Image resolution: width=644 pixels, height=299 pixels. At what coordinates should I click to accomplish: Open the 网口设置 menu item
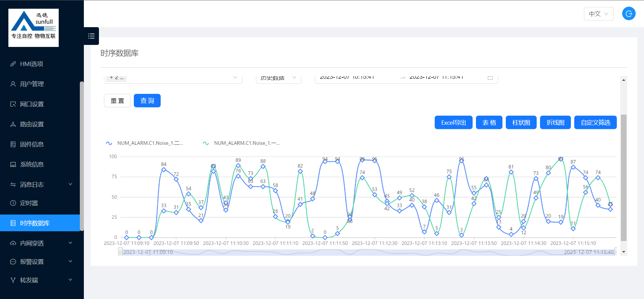point(32,104)
